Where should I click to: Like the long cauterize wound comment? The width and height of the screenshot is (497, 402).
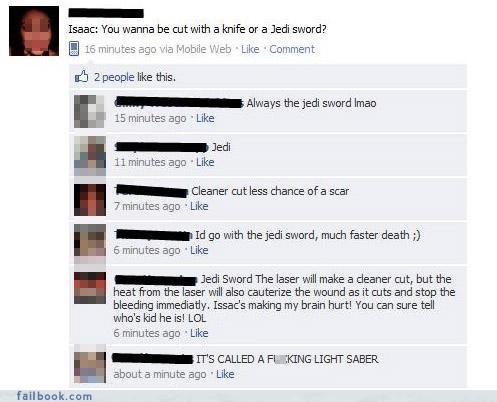pos(199,333)
